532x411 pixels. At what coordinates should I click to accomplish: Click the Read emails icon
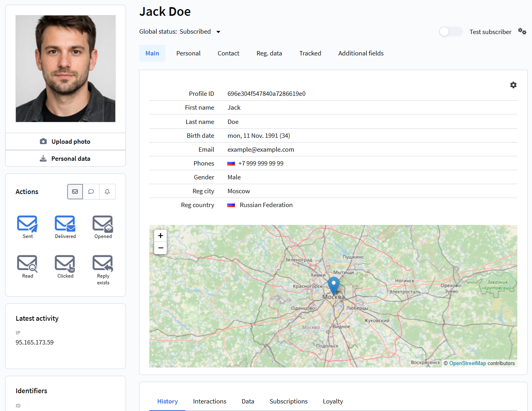tap(27, 263)
